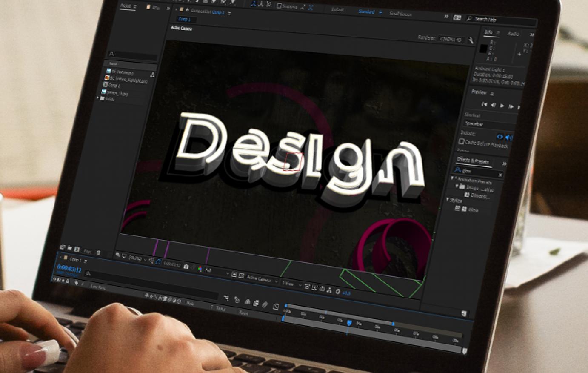Image resolution: width=588 pixels, height=373 pixels.
Task: Open the graph editor icon in timeline
Action: [x=276, y=306]
